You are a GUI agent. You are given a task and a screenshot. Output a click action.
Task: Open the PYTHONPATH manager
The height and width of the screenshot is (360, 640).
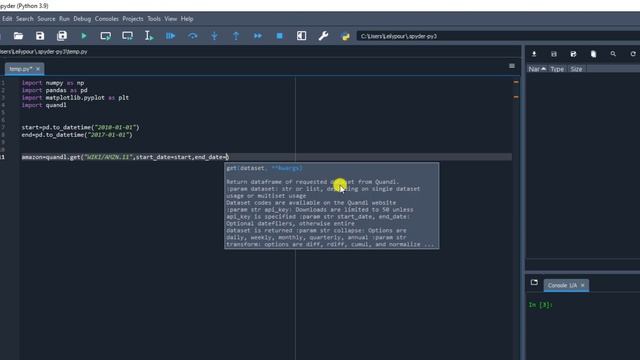click(x=345, y=36)
